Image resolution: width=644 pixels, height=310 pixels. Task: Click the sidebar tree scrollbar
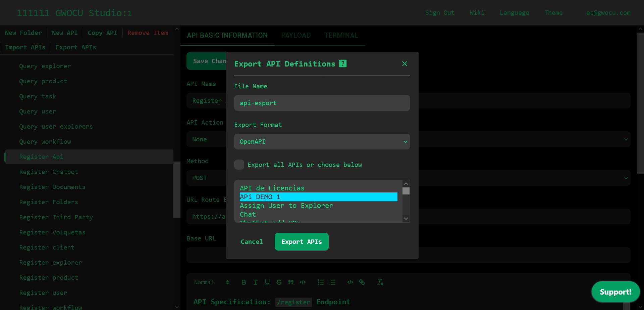[177, 190]
